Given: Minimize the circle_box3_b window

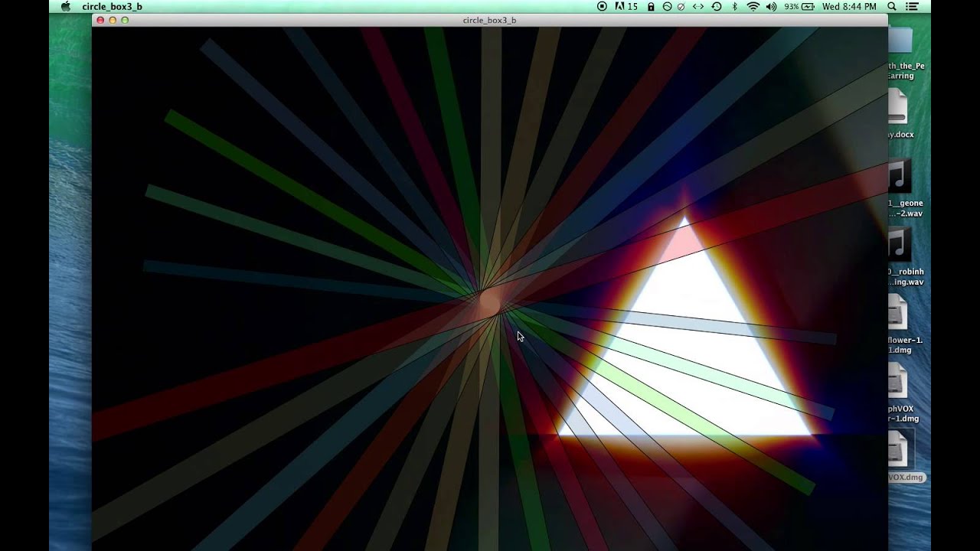Looking at the screenshot, I should [x=113, y=20].
